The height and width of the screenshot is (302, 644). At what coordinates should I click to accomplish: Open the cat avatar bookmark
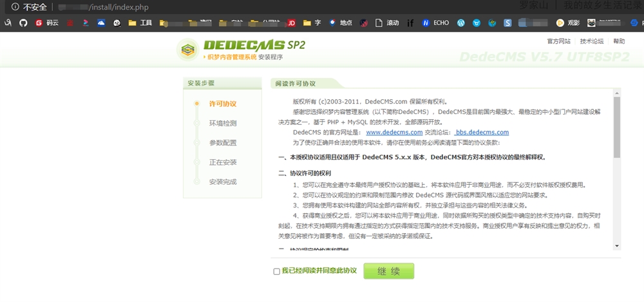(591, 23)
